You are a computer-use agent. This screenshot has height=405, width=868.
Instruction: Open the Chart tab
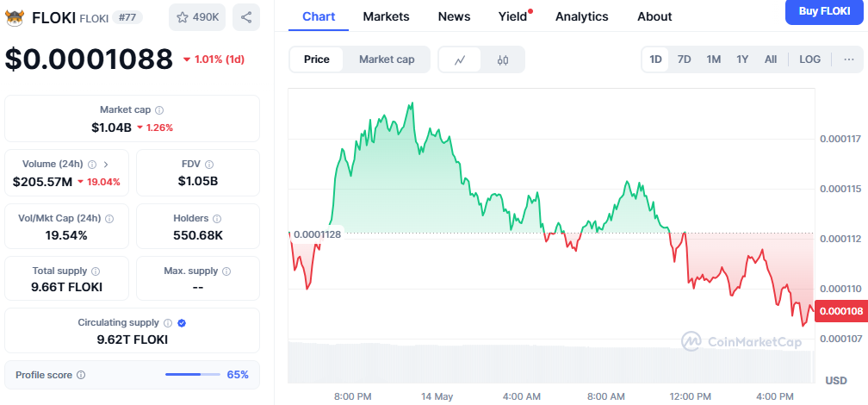click(319, 16)
